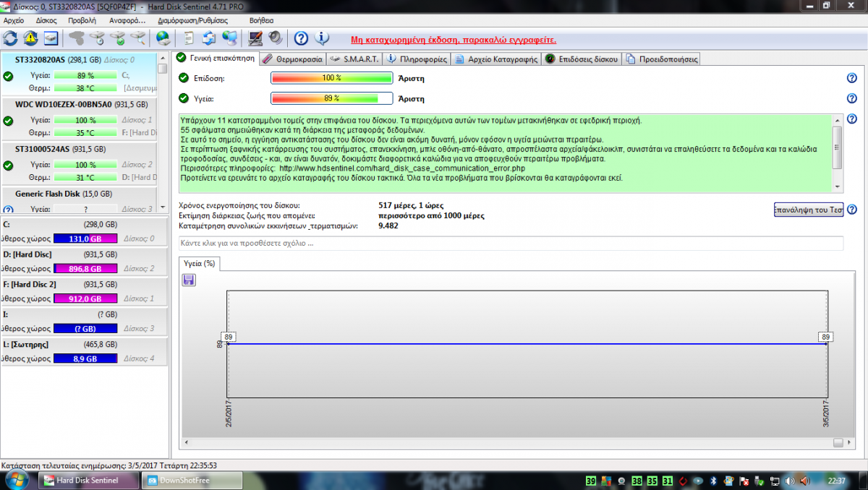This screenshot has height=490, width=868.
Task: Open the Αρχείο menu
Action: pyautogui.click(x=14, y=20)
